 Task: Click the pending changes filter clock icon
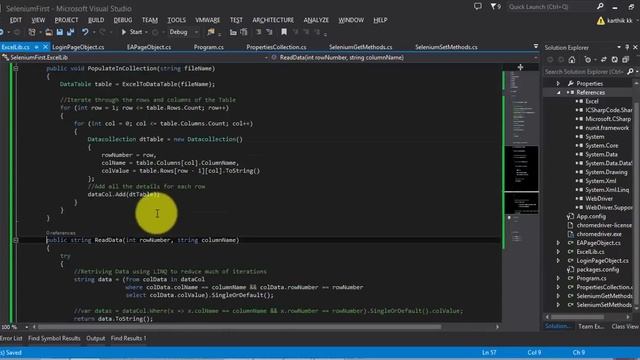coord(588,60)
